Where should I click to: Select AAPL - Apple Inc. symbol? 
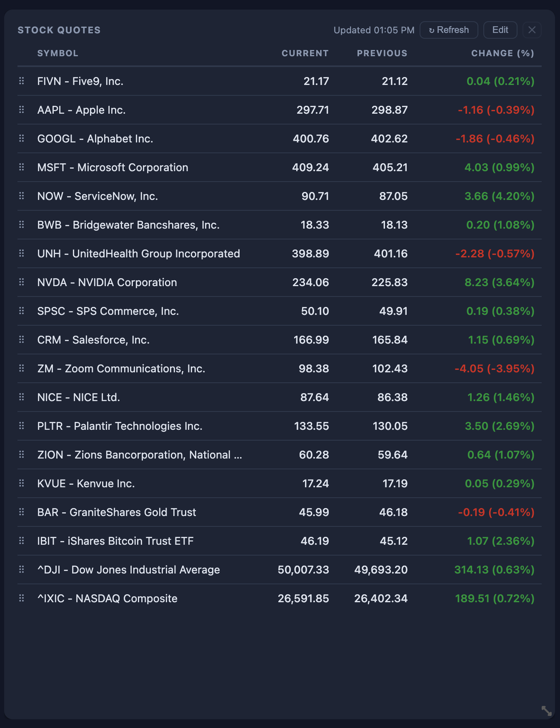[82, 110]
